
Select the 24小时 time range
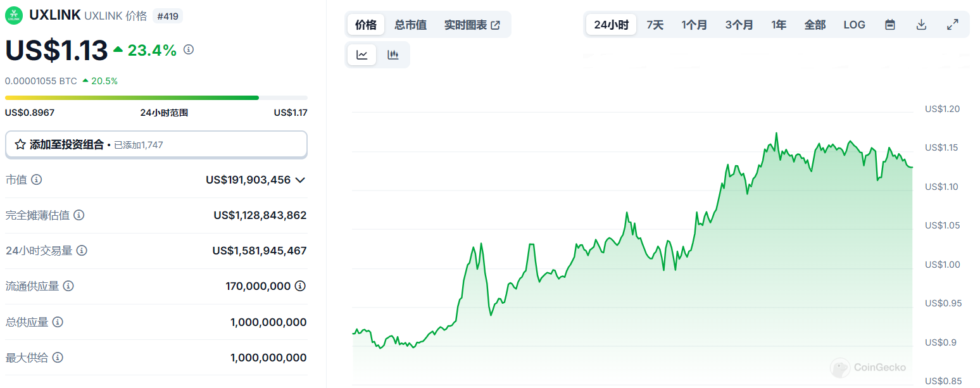pyautogui.click(x=611, y=25)
